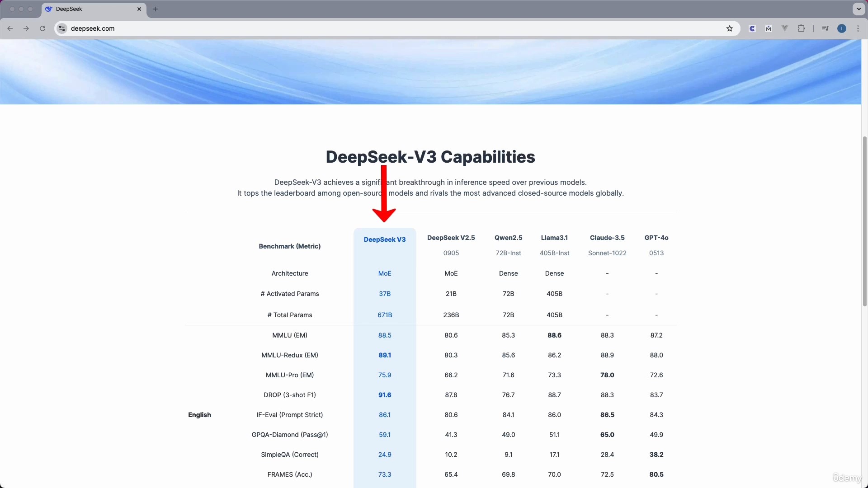The height and width of the screenshot is (488, 868).
Task: Open the Chrome three-dot menu
Action: coord(858,28)
